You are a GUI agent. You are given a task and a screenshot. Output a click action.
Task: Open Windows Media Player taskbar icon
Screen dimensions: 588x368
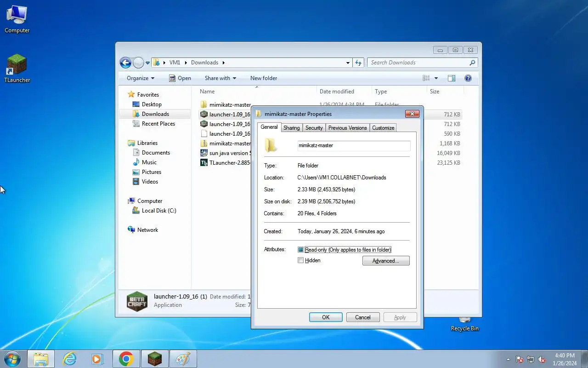[x=97, y=359]
